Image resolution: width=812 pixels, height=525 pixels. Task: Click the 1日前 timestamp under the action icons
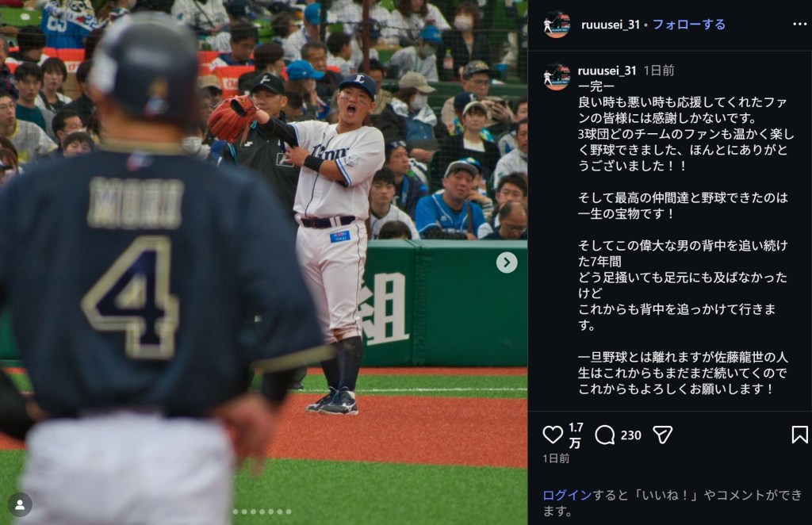click(x=556, y=458)
